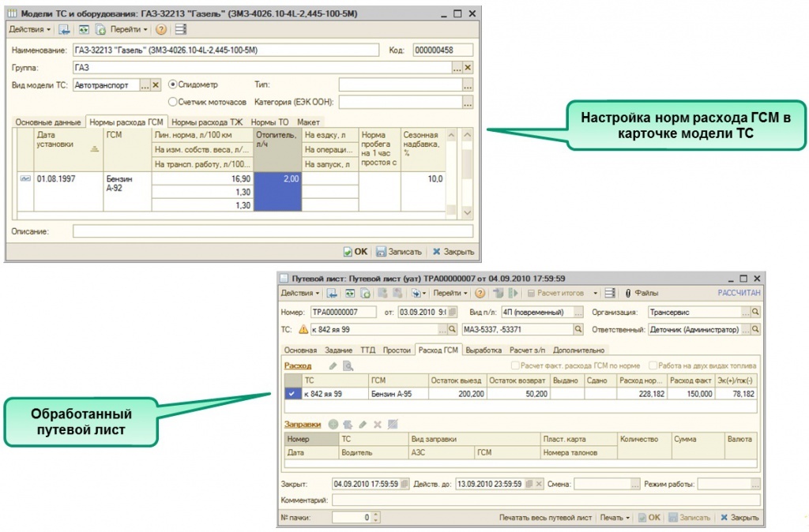The width and height of the screenshot is (809, 532).
Task: Click the Комментарий input field
Action: 545,500
